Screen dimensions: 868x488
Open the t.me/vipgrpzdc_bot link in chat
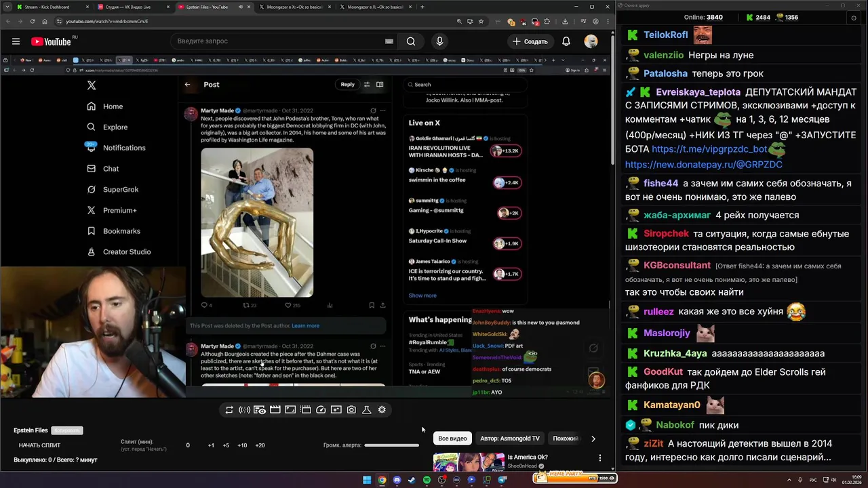click(x=709, y=149)
